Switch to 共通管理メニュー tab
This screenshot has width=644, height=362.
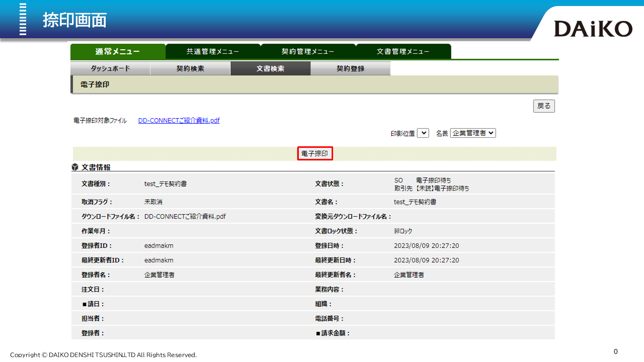(213, 51)
